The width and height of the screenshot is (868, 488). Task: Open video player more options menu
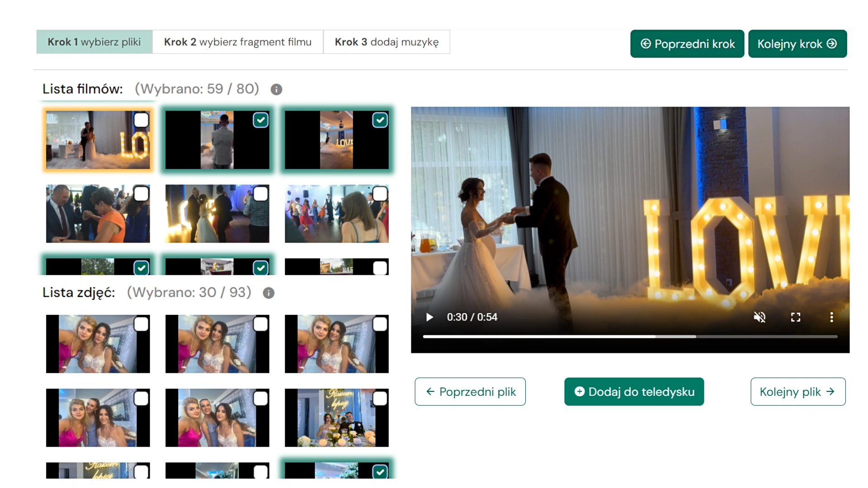tap(831, 317)
